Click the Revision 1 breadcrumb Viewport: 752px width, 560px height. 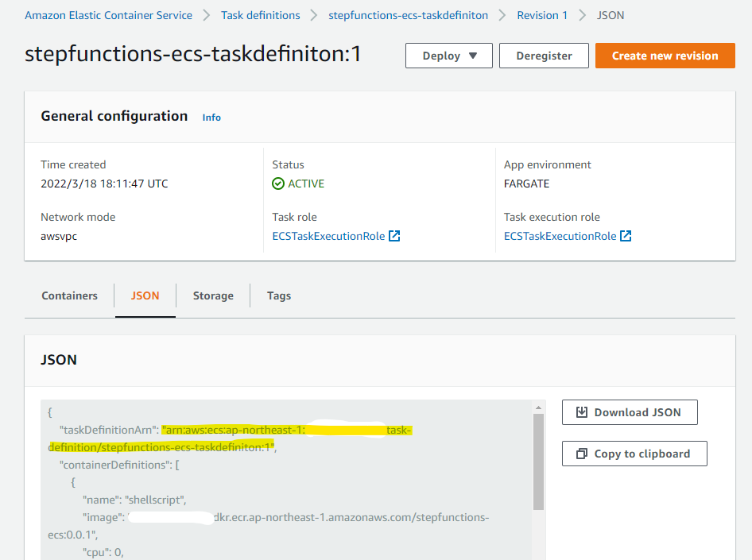(x=542, y=14)
